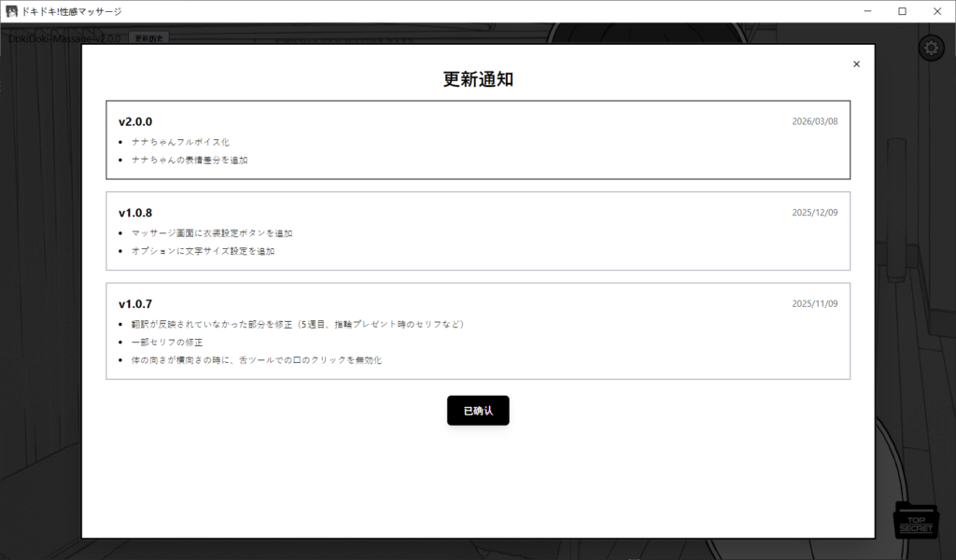Click the 翻訳が反映されていなかった部分を修正 entry
The height and width of the screenshot is (560, 956).
click(x=298, y=324)
